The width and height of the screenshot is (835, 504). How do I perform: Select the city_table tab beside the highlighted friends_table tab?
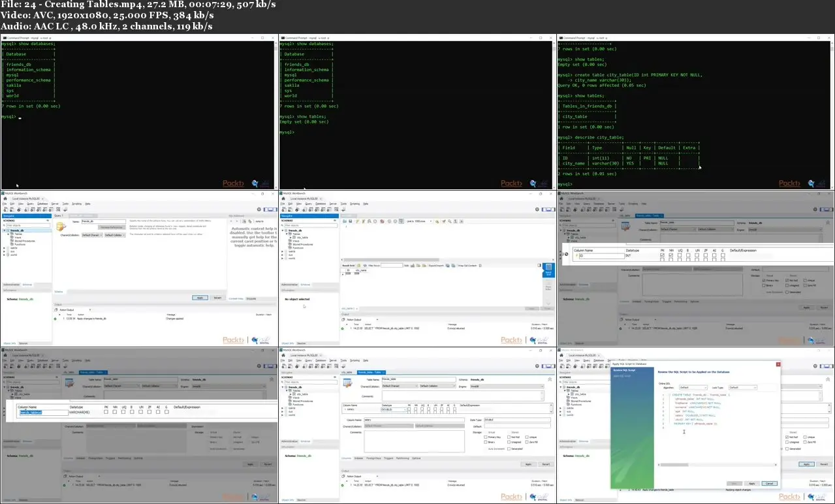click(347, 371)
